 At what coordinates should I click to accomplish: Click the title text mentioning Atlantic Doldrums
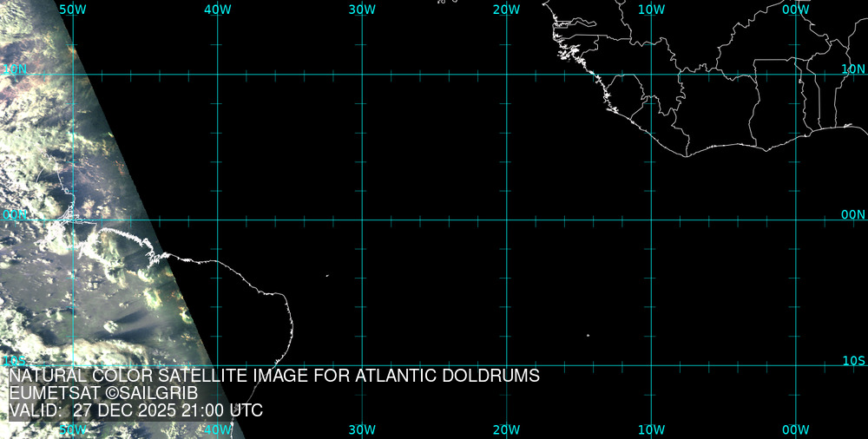[274, 376]
